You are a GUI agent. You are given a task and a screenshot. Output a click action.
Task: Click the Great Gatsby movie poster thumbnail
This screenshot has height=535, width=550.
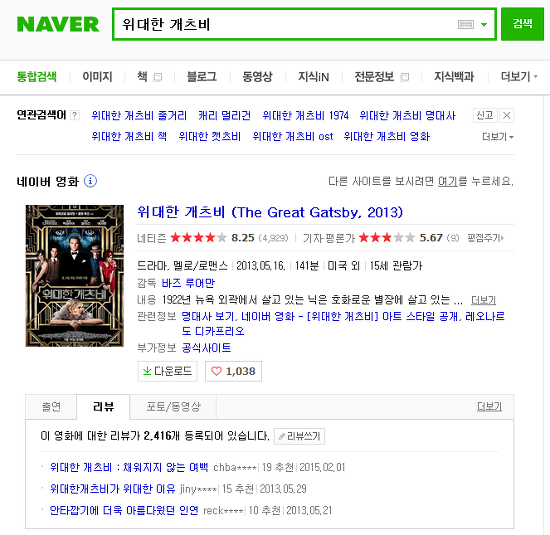coord(75,276)
